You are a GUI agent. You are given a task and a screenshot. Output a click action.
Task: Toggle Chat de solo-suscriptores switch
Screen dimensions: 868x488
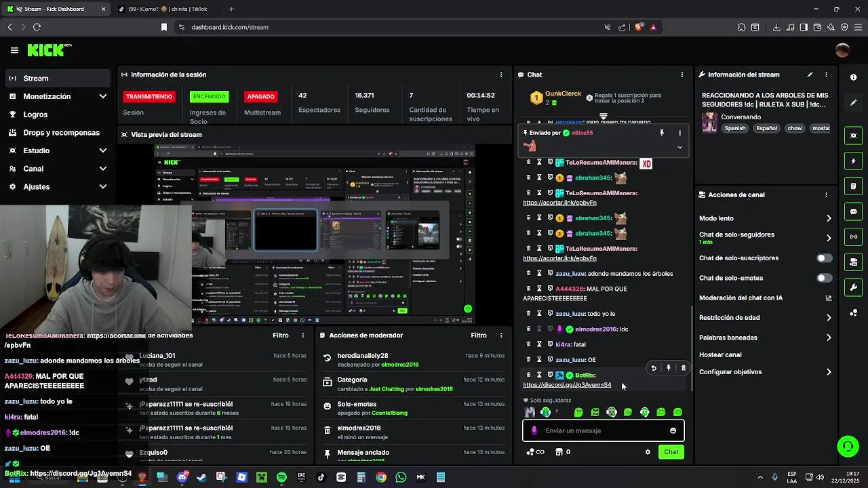click(x=824, y=258)
